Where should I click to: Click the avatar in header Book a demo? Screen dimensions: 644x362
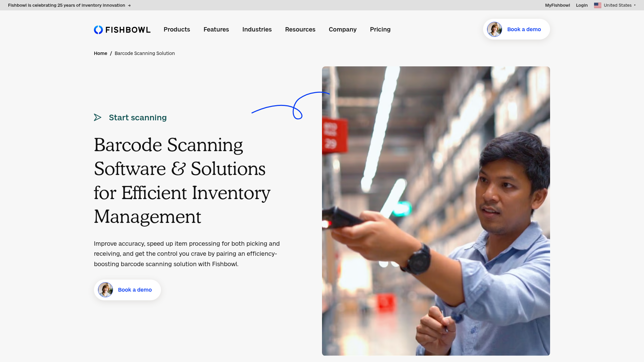[x=494, y=29]
